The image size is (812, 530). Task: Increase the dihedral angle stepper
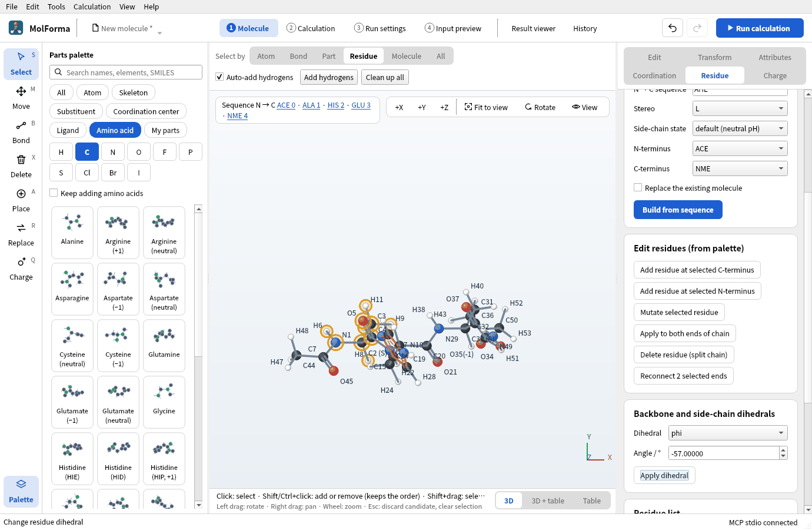783,450
